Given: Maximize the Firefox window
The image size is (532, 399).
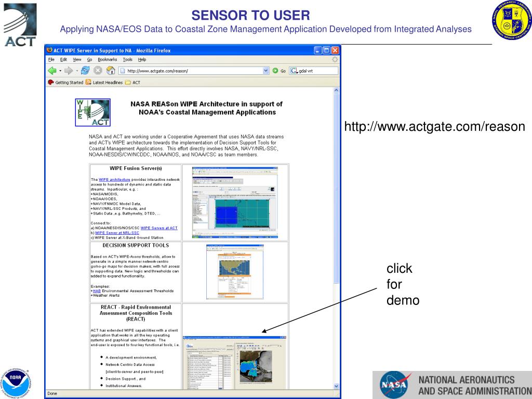Looking at the screenshot, I should click(x=326, y=50).
